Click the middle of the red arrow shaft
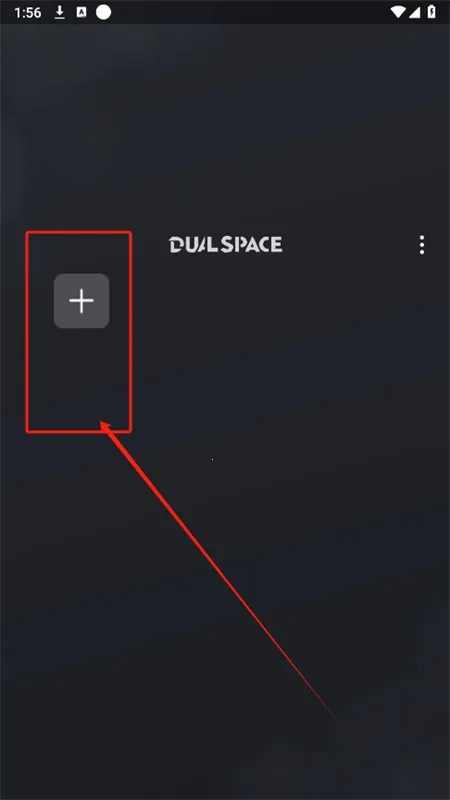The image size is (450, 800). point(218,570)
